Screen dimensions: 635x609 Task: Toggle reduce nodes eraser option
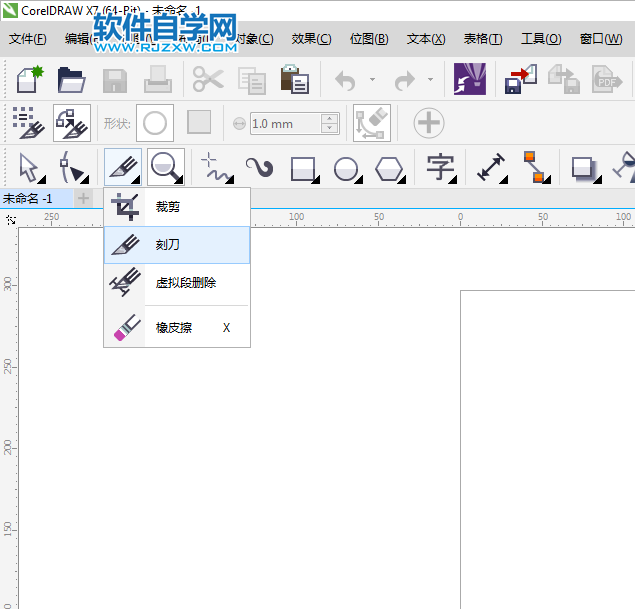(372, 123)
